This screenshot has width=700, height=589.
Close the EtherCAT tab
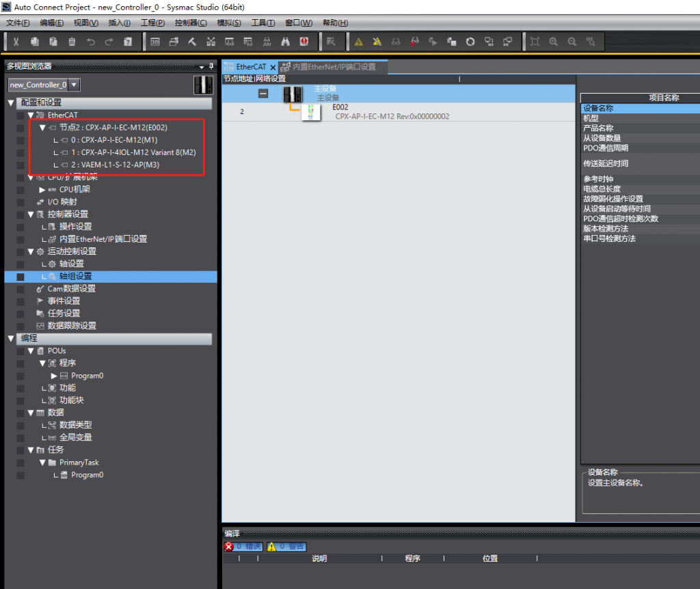(273, 68)
